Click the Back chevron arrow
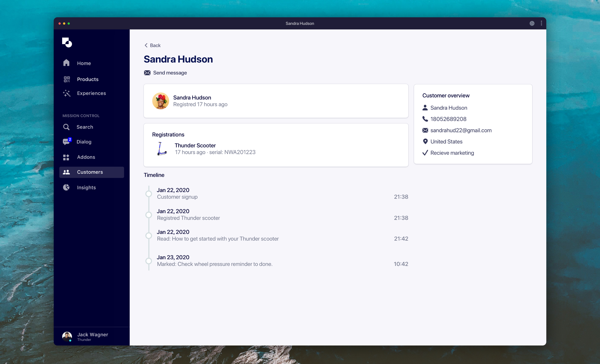Screen dimensions: 600x364 pyautogui.click(x=146, y=45)
